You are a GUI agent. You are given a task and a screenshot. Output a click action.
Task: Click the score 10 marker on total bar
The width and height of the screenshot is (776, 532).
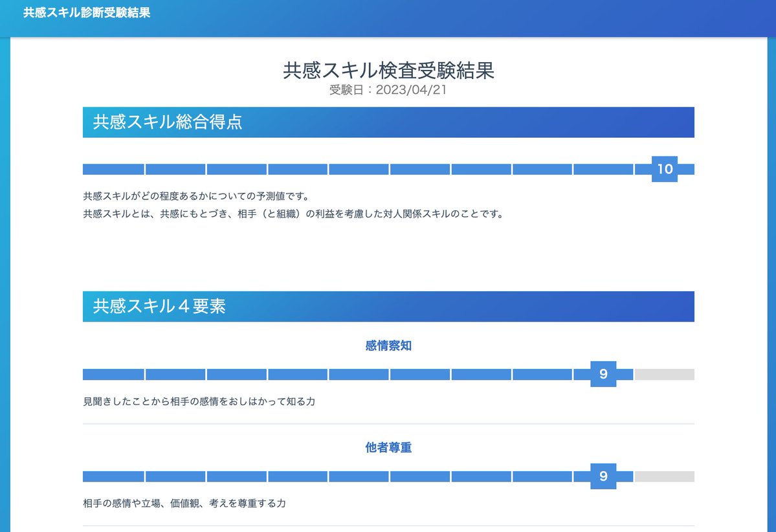[665, 170]
